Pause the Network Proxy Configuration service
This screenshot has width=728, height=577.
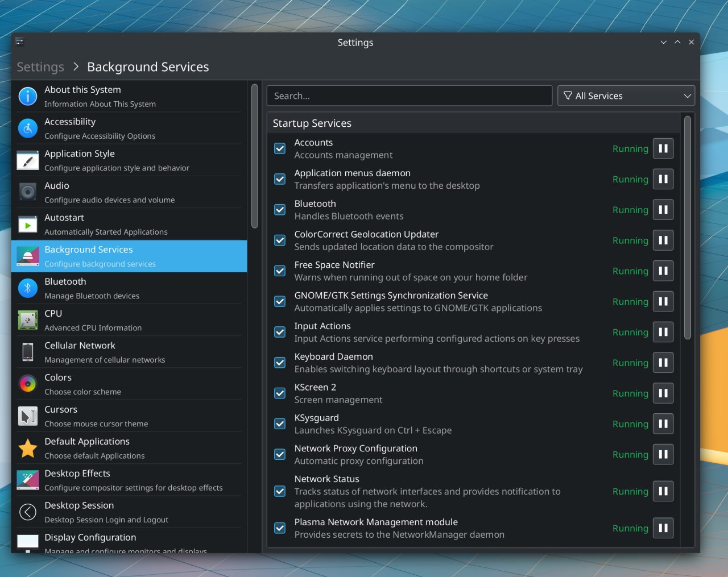click(x=663, y=455)
